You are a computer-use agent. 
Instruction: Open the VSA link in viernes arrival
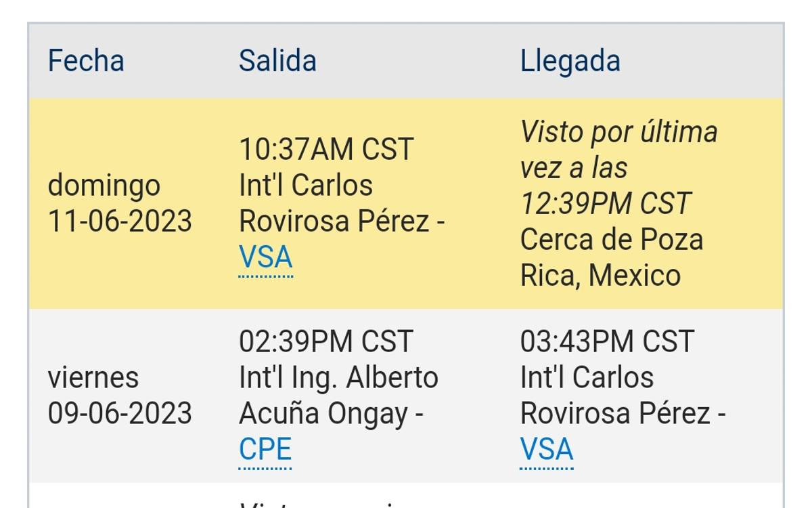coord(547,450)
